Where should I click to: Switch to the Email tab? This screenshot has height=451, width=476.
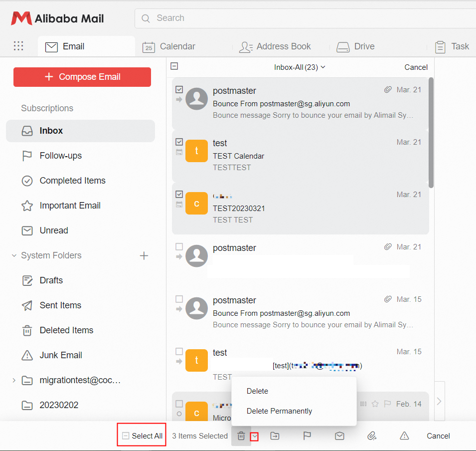point(86,46)
